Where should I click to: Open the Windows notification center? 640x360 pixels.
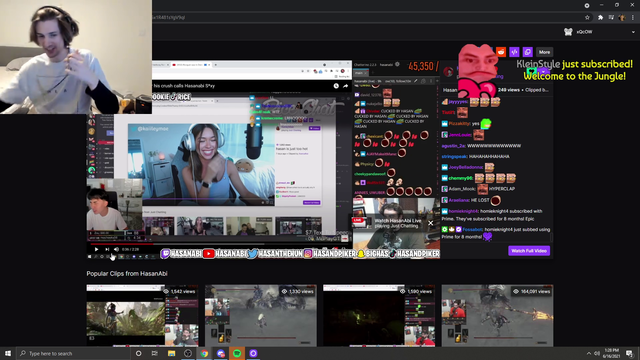630,353
